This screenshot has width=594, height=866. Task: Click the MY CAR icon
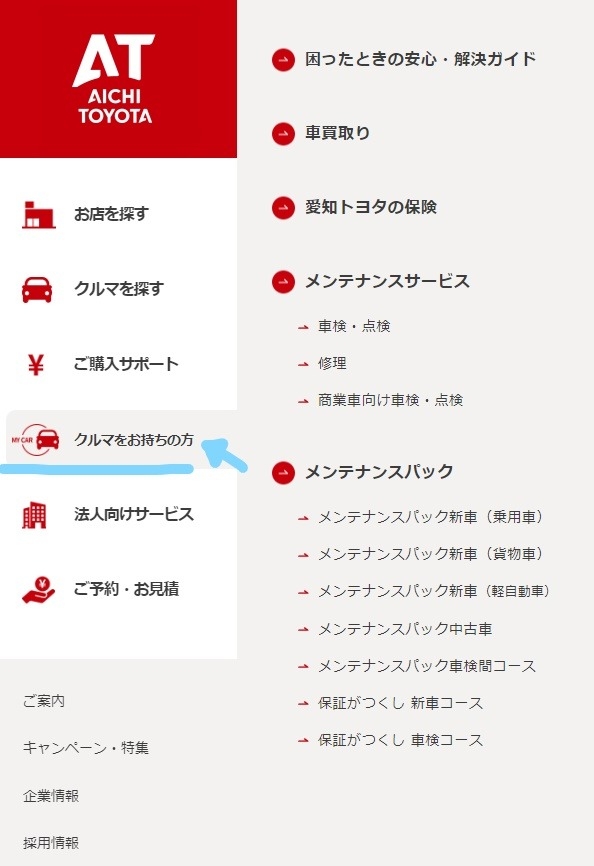35,440
